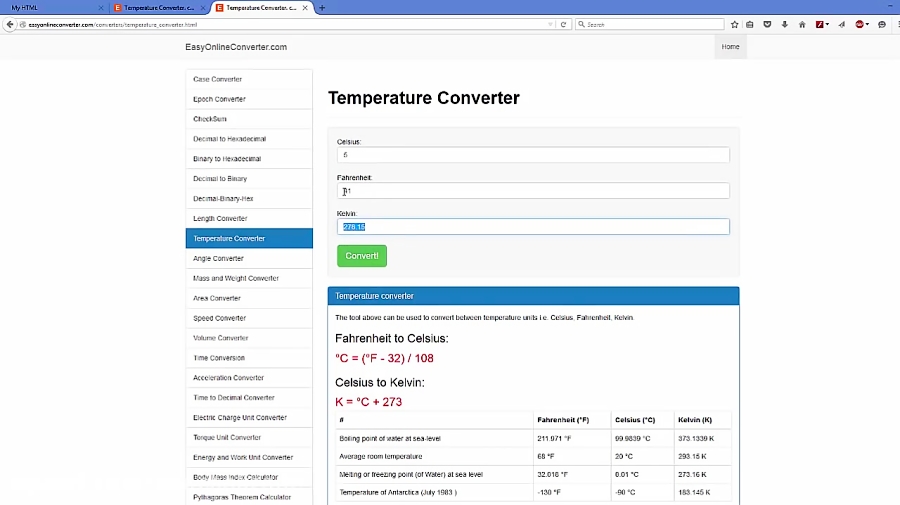900x505 pixels.
Task: Select the Average room temperature row label
Action: click(381, 456)
